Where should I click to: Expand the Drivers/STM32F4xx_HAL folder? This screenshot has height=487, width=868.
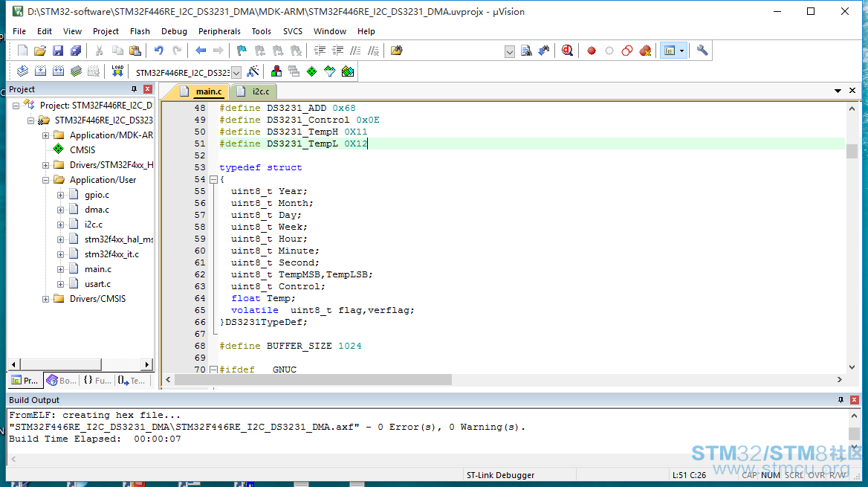pyautogui.click(x=46, y=165)
